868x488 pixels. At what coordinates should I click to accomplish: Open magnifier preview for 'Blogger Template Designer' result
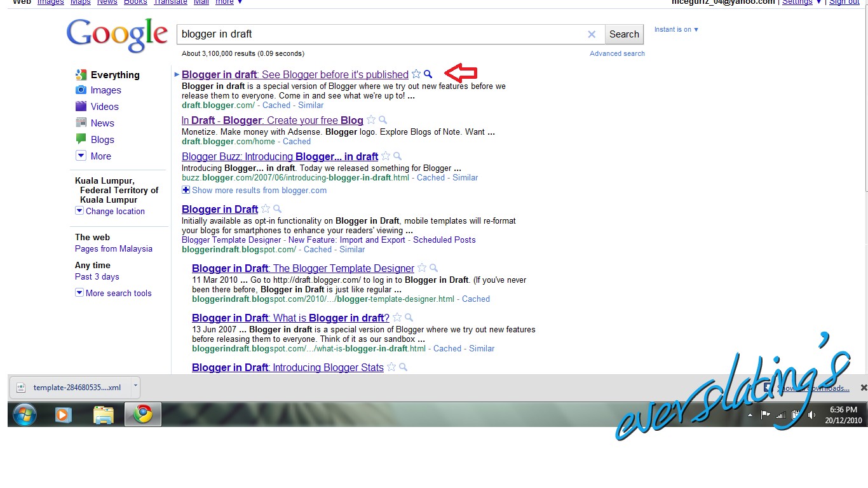(433, 268)
